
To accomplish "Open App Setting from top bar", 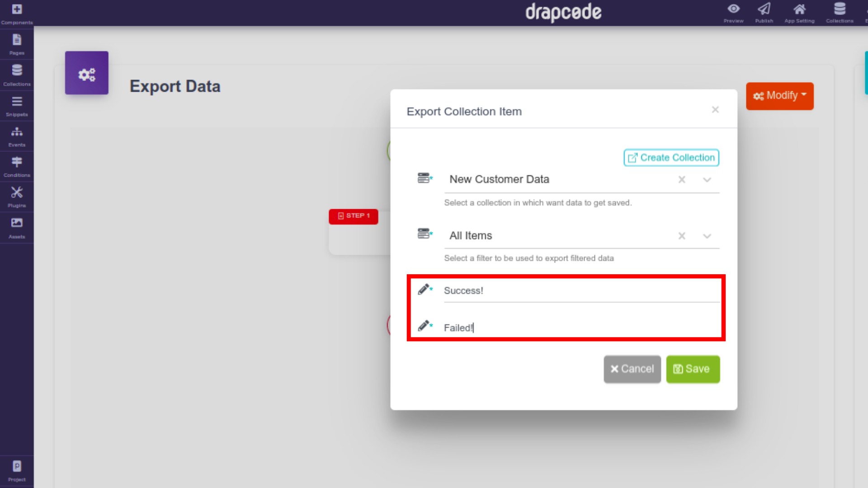I will click(x=799, y=13).
